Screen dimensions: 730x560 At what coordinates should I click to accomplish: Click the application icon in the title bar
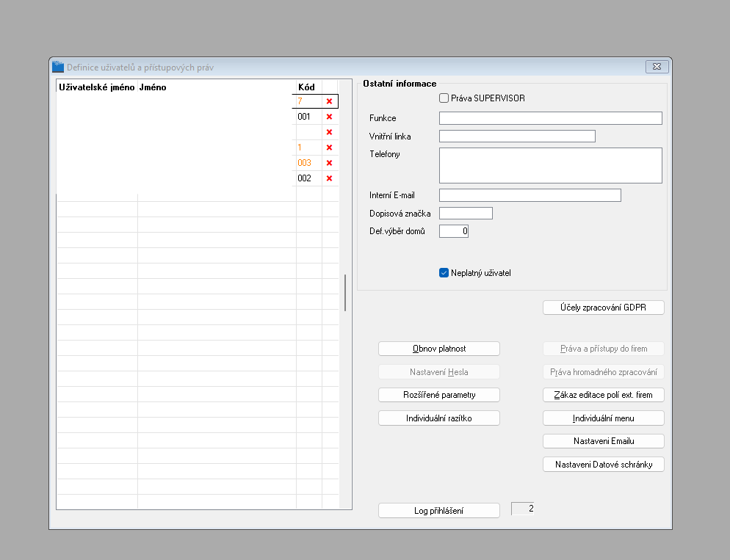tap(58, 67)
